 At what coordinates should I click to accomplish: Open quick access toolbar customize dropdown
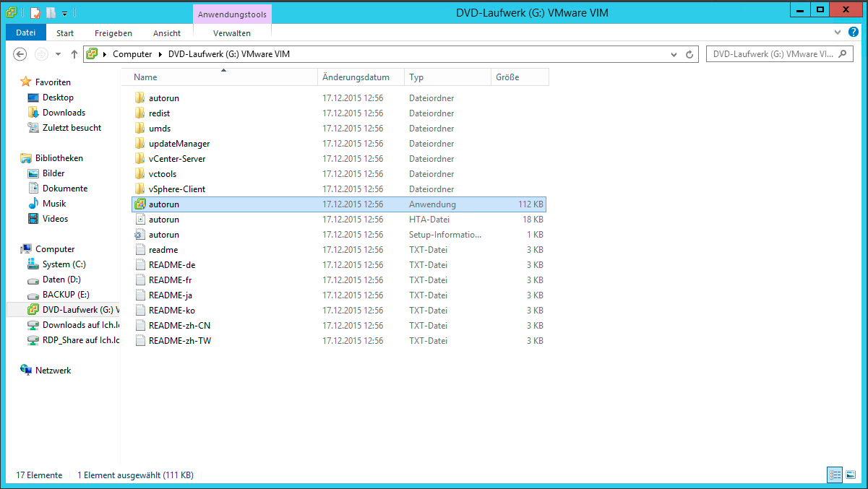[x=64, y=13]
